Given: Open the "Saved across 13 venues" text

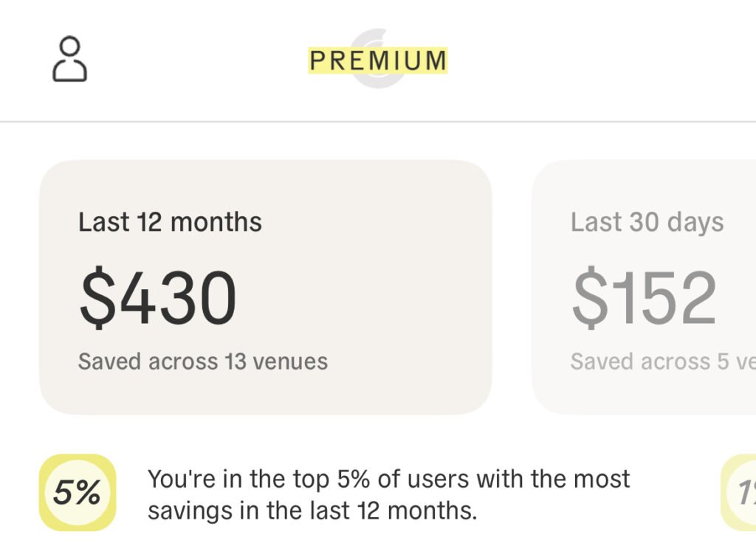Looking at the screenshot, I should pos(203,362).
